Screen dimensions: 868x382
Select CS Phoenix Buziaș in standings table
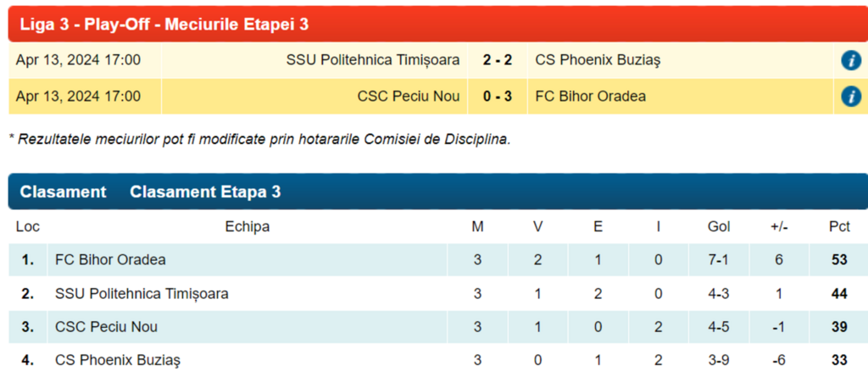pyautogui.click(x=117, y=360)
